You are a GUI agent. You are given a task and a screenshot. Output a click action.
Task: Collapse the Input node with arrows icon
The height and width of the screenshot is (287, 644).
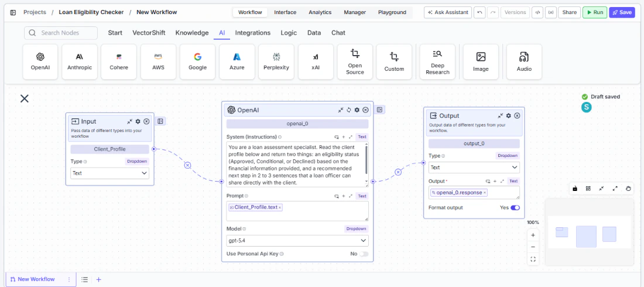coord(130,121)
